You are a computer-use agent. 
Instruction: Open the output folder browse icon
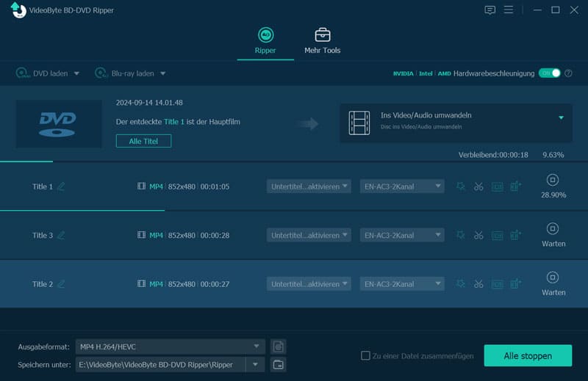point(278,364)
